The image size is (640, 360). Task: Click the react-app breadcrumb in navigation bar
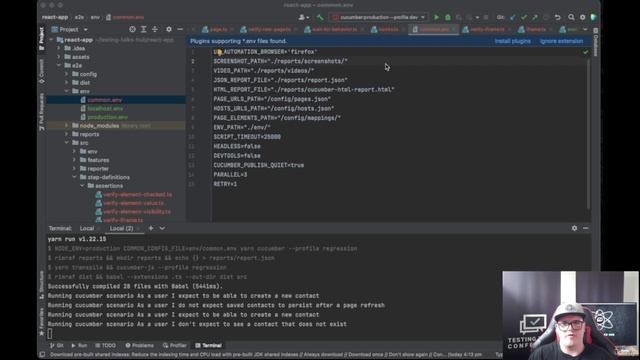point(55,18)
